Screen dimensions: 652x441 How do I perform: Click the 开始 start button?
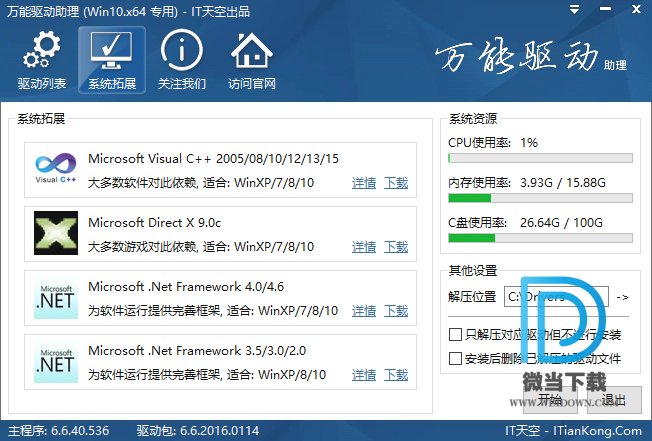pos(550,400)
